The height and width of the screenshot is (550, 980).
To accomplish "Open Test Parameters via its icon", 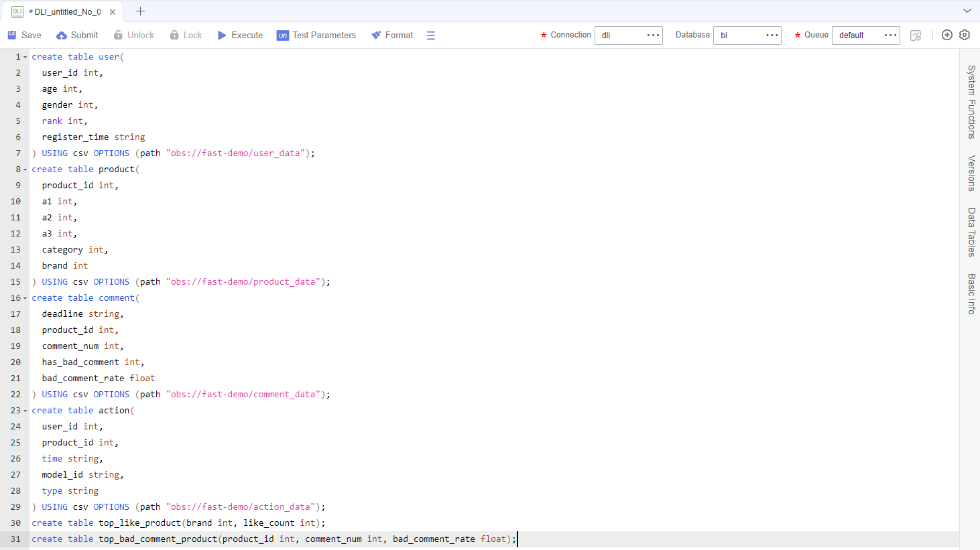I will pyautogui.click(x=283, y=36).
